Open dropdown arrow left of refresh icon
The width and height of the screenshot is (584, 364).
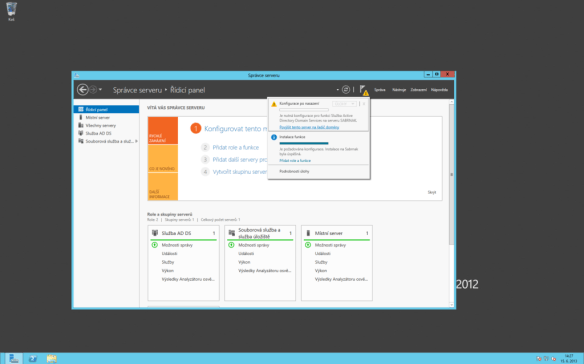click(337, 90)
